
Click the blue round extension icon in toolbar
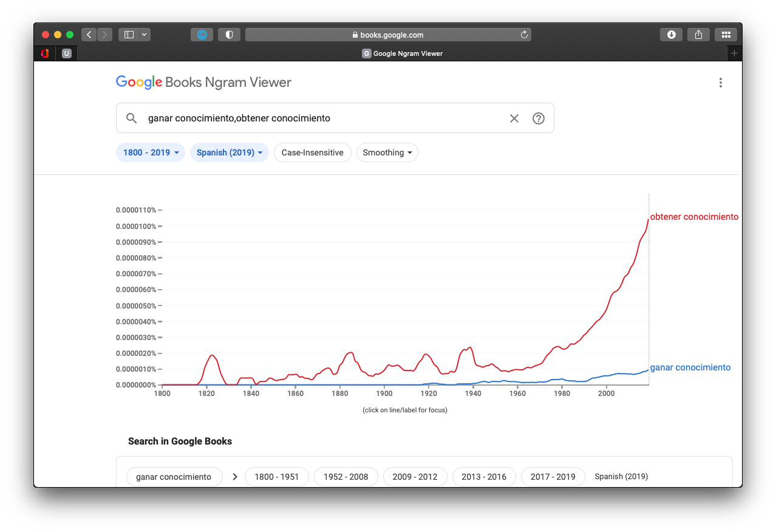click(x=202, y=35)
